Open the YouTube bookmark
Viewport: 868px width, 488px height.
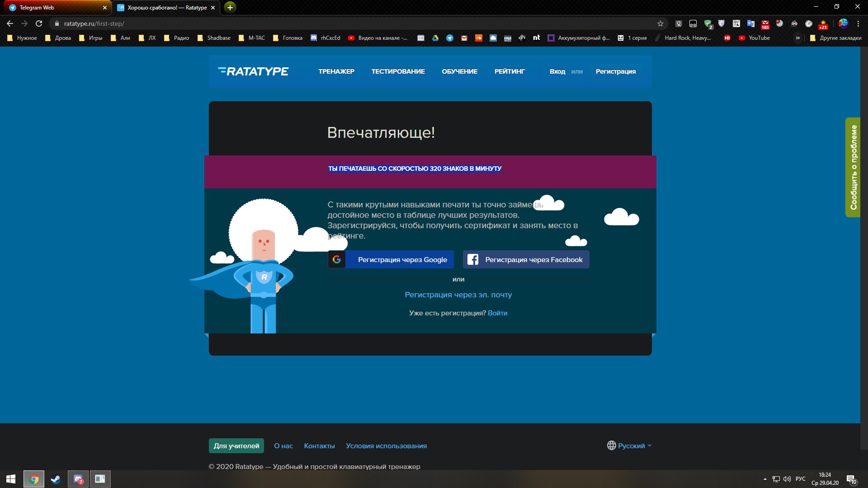coord(754,38)
